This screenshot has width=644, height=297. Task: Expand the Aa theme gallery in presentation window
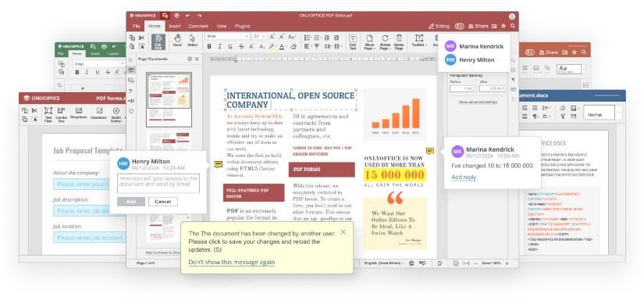coord(583,69)
